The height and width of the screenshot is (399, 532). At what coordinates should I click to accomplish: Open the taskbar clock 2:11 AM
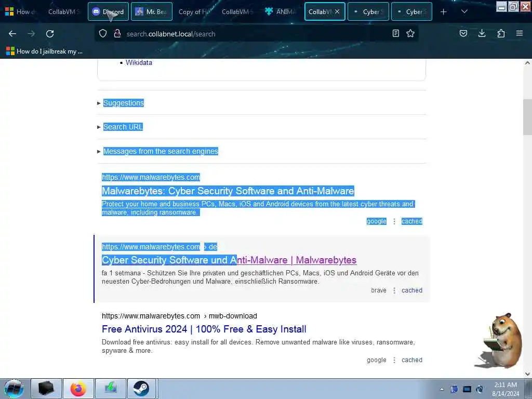click(x=506, y=389)
